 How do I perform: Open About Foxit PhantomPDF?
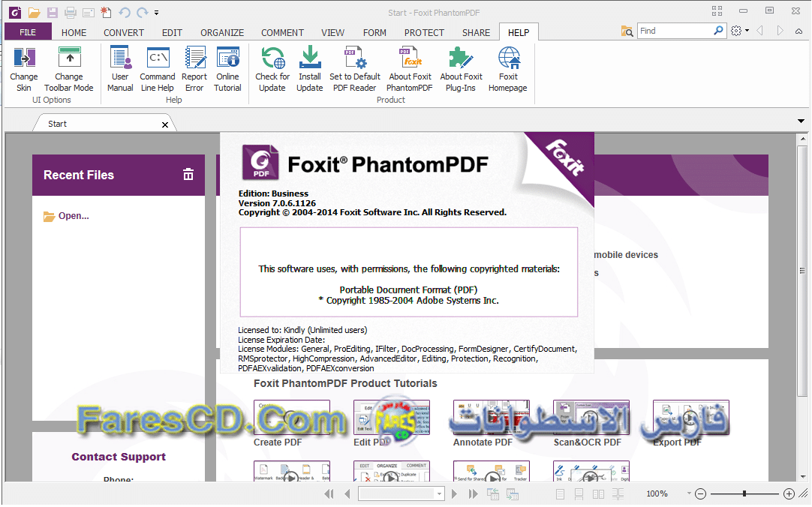coord(411,69)
